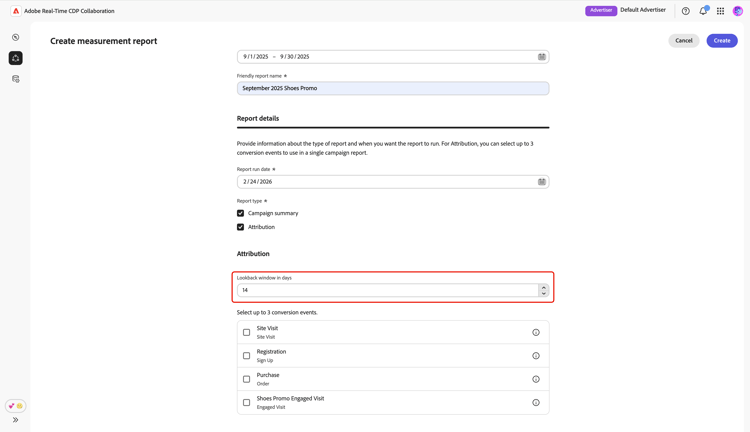This screenshot has height=432, width=750.
Task: Click the Advertiser role badge
Action: point(601,11)
